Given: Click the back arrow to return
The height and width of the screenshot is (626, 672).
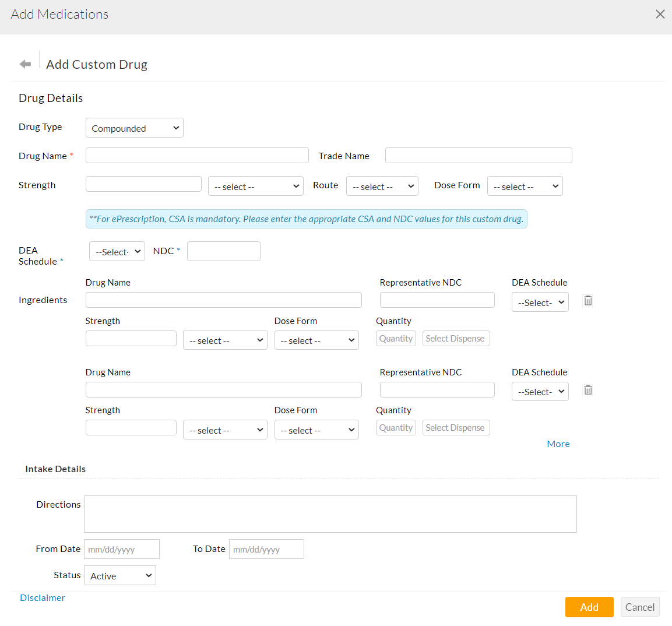Looking at the screenshot, I should [25, 63].
